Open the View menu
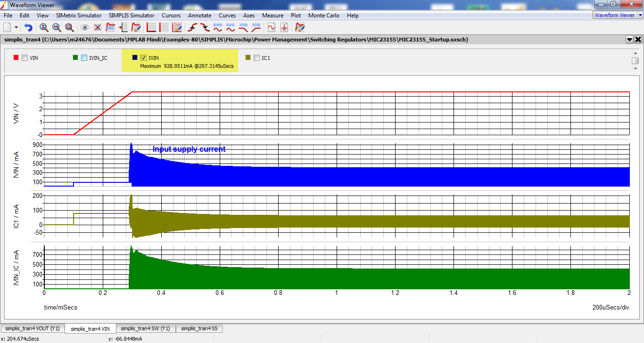This screenshot has width=644, height=343. [x=42, y=16]
